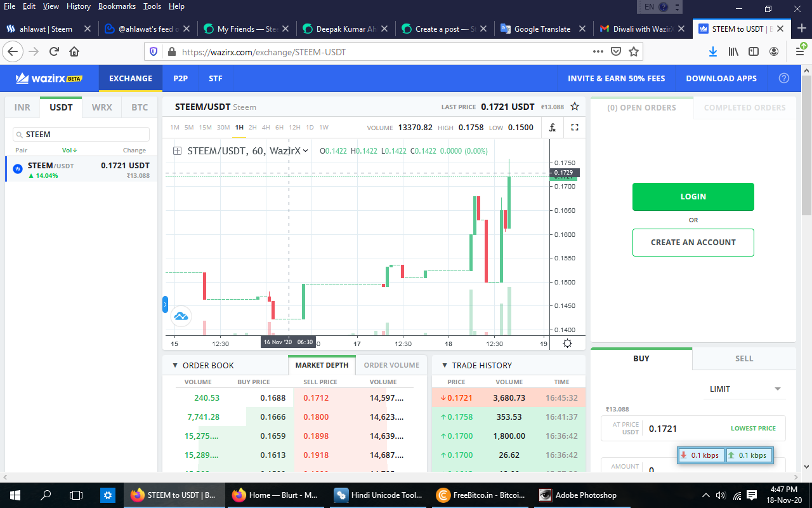Open page actions three-dot menu
This screenshot has height=508, width=812.
pyautogui.click(x=598, y=51)
